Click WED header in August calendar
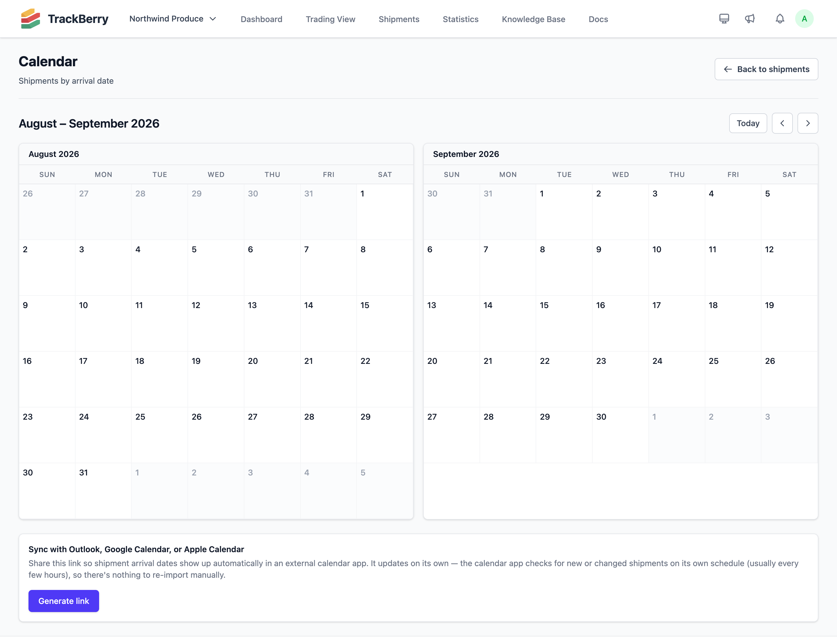This screenshot has width=837, height=644. 216,174
